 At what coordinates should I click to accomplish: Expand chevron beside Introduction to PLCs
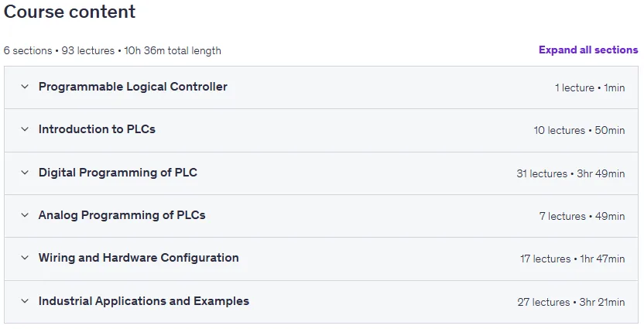click(25, 129)
